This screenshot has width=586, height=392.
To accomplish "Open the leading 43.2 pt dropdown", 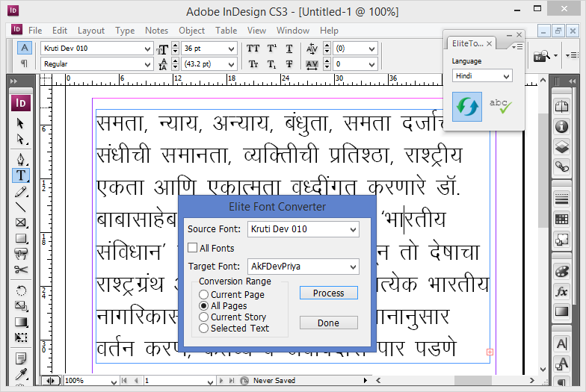I will pos(232,64).
